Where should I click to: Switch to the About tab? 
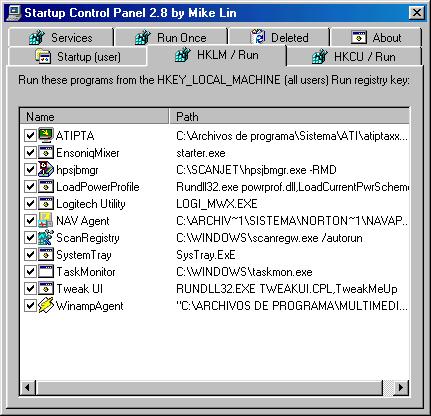tap(376, 38)
